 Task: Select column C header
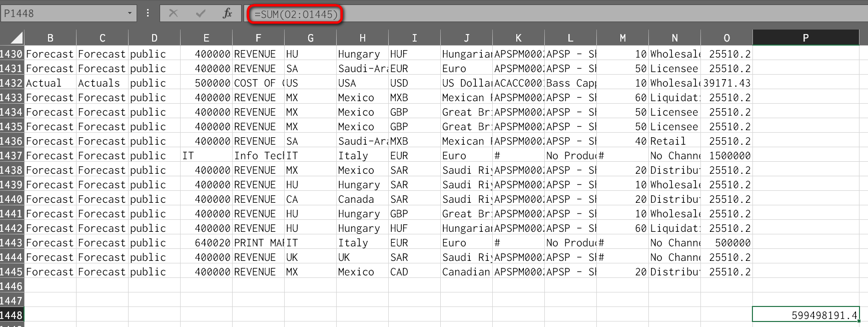point(103,38)
